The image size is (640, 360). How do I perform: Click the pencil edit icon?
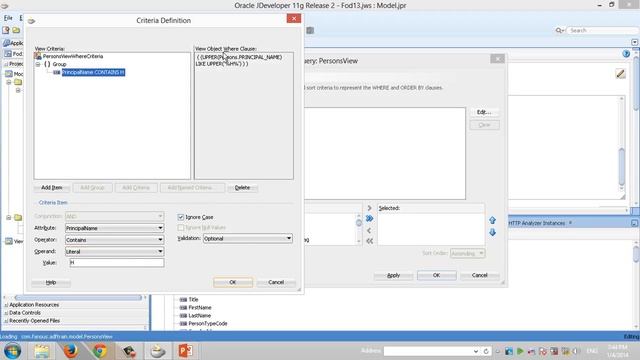click(620, 73)
